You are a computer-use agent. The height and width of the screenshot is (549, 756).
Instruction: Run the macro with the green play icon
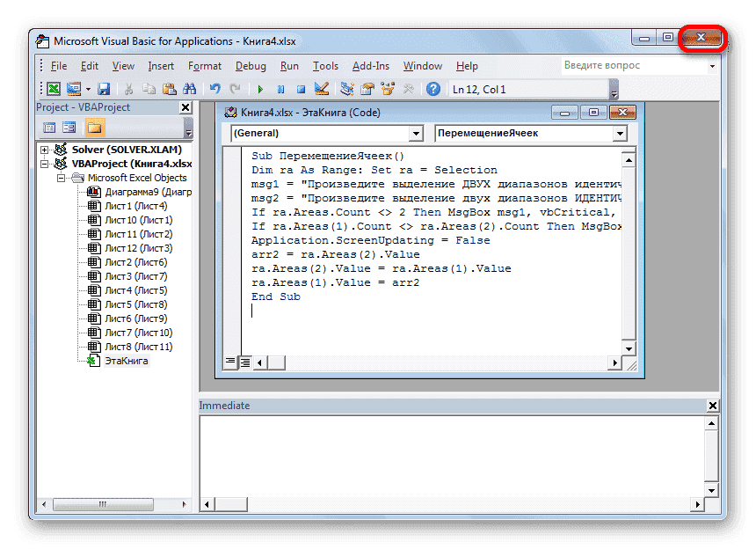click(260, 89)
